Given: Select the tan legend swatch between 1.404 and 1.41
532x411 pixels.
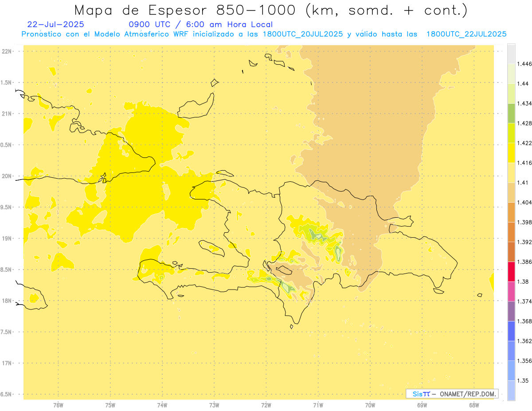Looking at the screenshot, I should tap(511, 192).
